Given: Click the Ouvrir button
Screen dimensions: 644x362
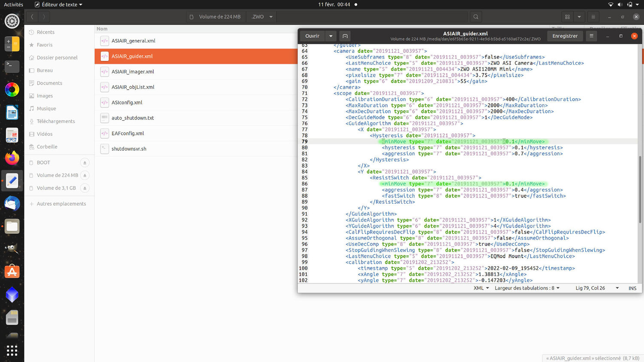Looking at the screenshot, I should (x=312, y=36).
